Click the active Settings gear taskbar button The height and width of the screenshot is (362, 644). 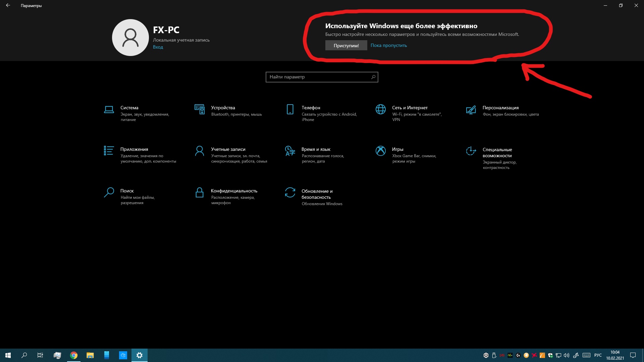click(x=140, y=355)
